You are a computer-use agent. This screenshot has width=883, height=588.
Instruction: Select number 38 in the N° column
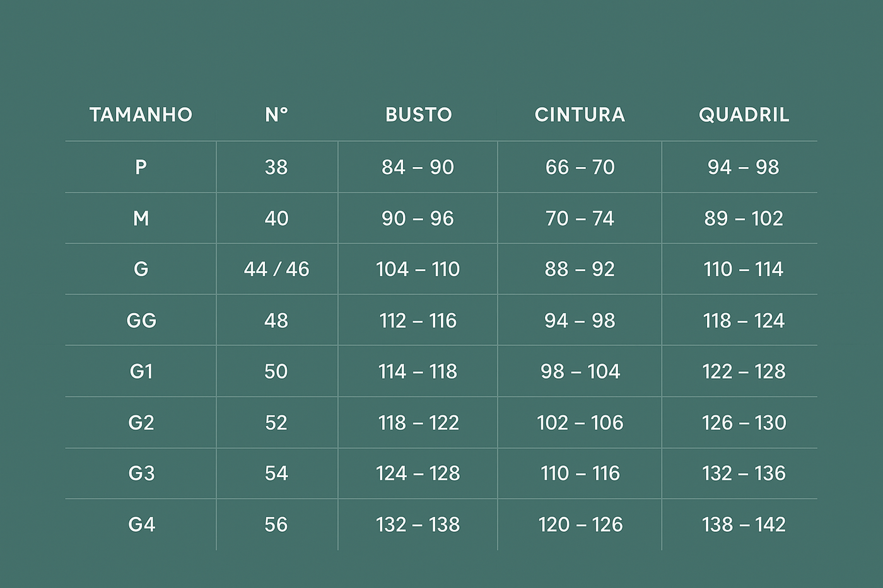coord(276,167)
